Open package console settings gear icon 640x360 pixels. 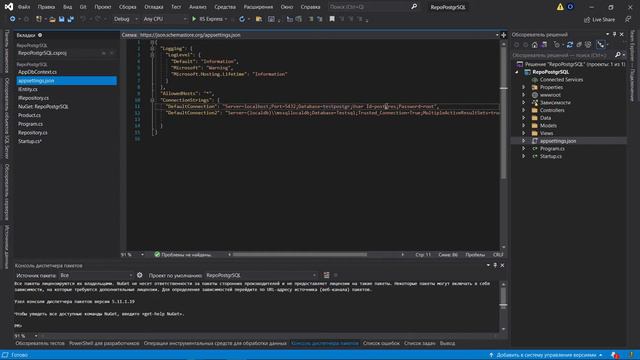[140, 275]
